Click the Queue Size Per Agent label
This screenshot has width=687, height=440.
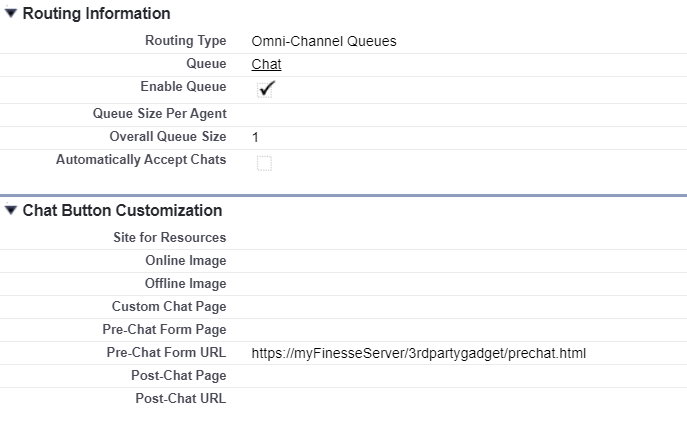pos(159,114)
